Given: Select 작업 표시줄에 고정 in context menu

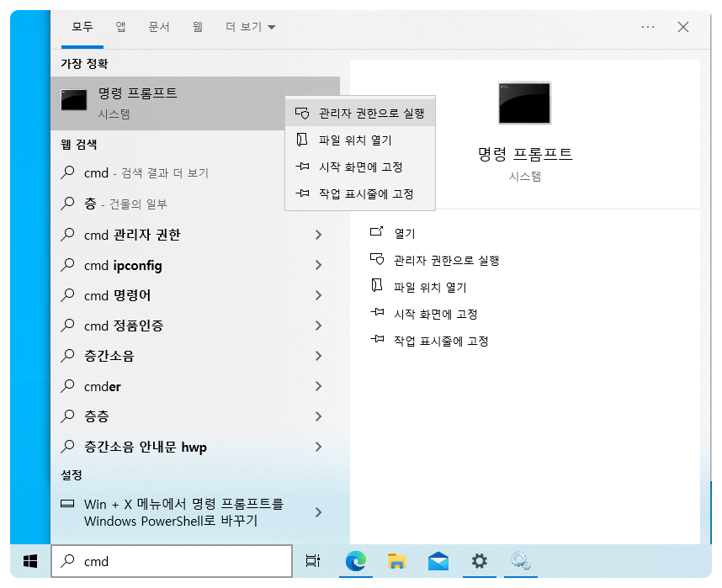Looking at the screenshot, I should [360, 193].
